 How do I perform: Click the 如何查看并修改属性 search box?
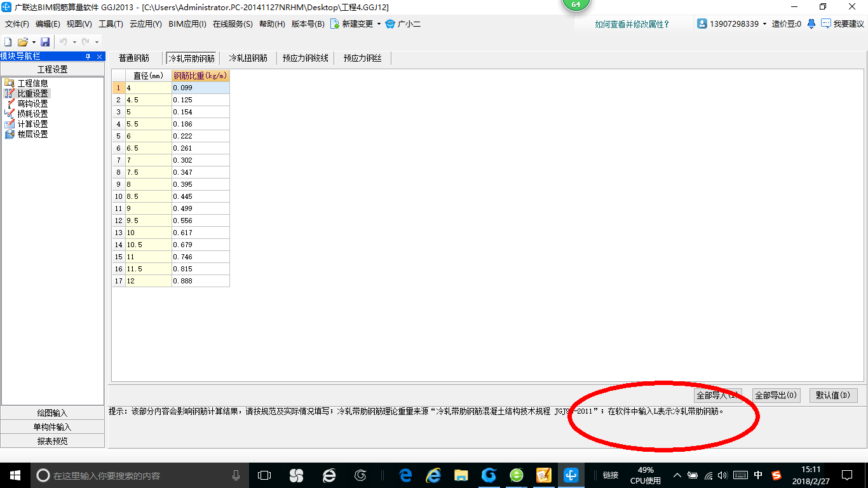632,24
